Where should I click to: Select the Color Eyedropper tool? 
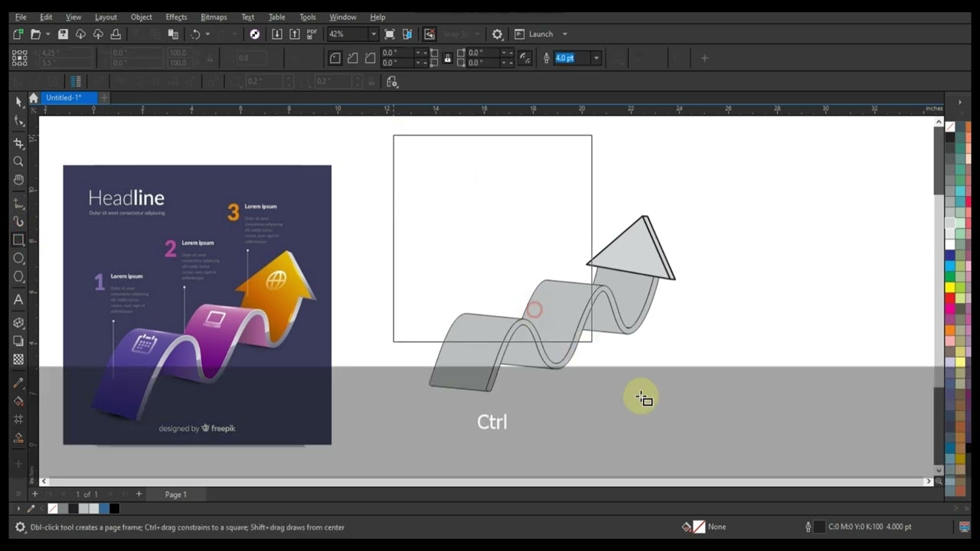pos(18,382)
